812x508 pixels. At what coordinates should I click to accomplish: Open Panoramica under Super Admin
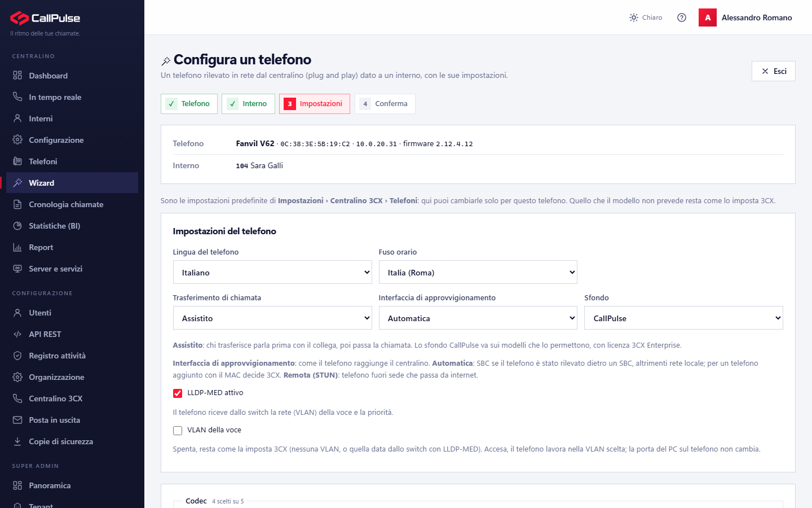(x=72, y=485)
